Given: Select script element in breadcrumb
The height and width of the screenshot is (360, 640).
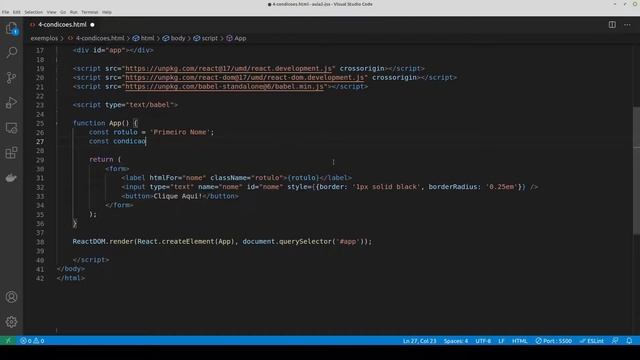Looking at the screenshot, I should (209, 38).
